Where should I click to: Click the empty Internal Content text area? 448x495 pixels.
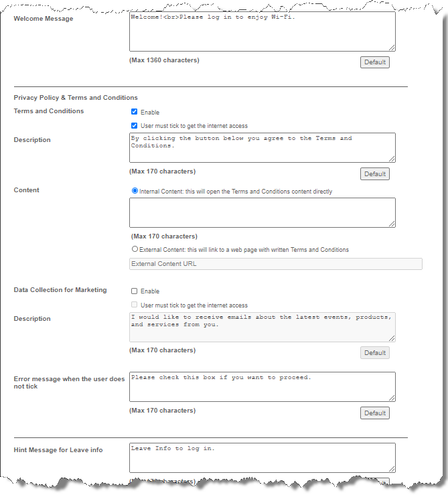263,213
